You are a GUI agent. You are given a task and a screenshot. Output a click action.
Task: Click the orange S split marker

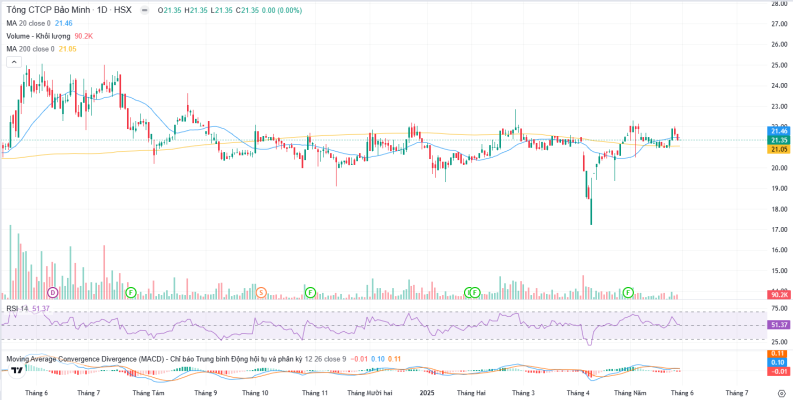pyautogui.click(x=261, y=292)
